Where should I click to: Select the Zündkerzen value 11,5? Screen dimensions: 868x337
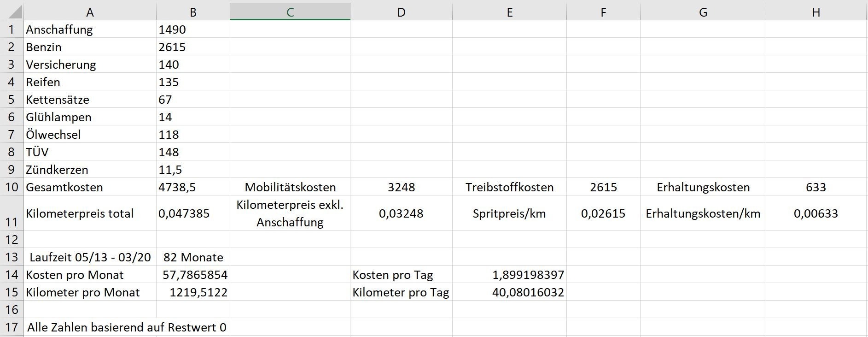click(193, 170)
